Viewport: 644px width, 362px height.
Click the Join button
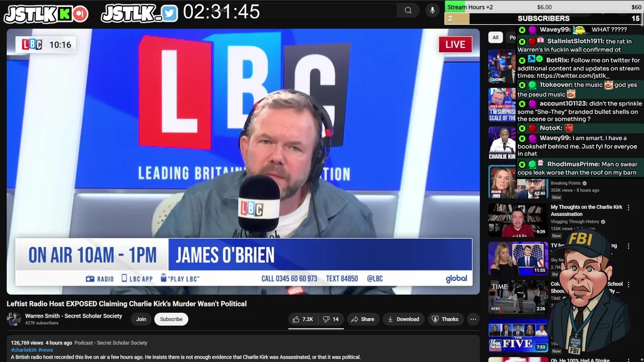[x=141, y=319]
